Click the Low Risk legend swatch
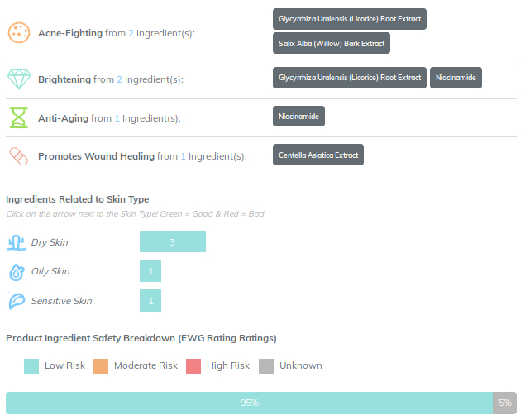This screenshot has width=525, height=420. coord(31,365)
